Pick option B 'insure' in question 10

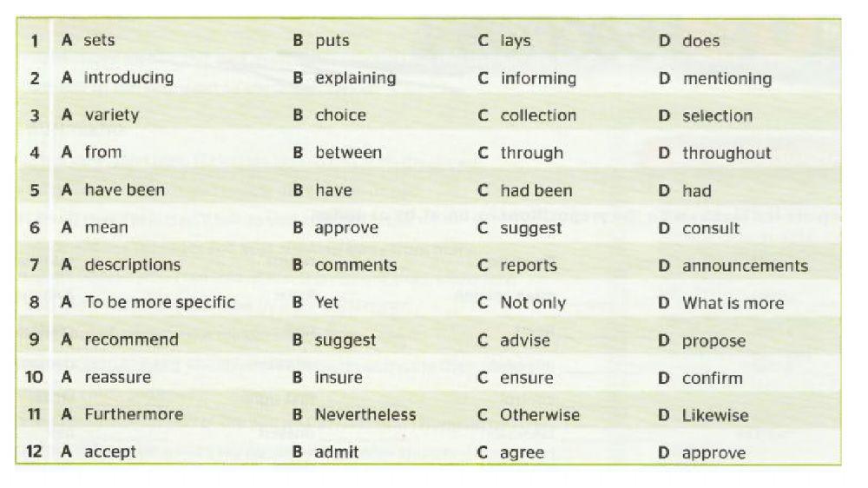click(x=339, y=378)
